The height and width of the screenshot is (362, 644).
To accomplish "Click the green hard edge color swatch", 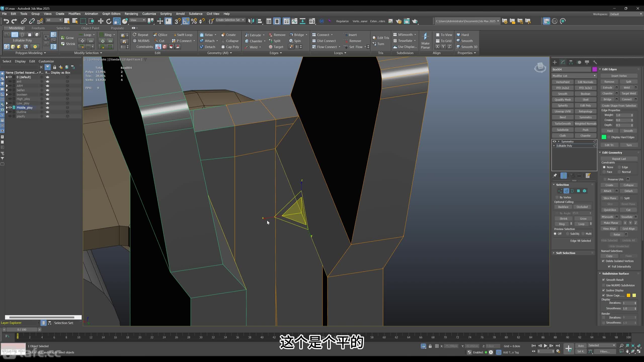I will tap(604, 137).
